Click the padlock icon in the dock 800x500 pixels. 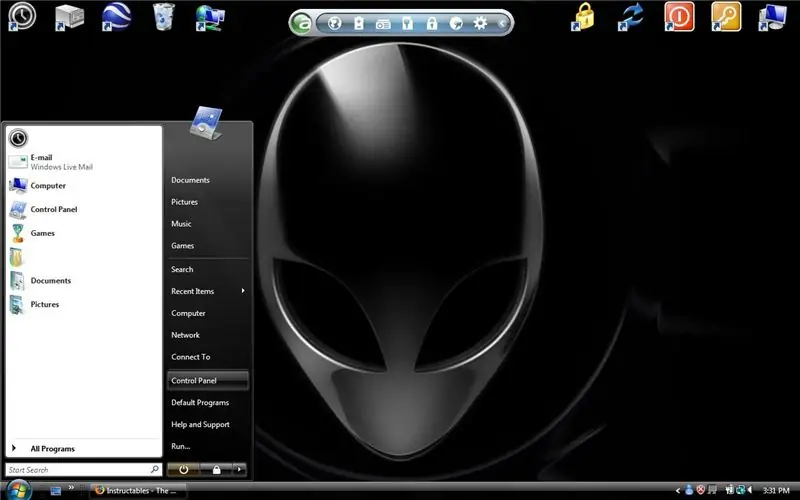click(x=432, y=23)
